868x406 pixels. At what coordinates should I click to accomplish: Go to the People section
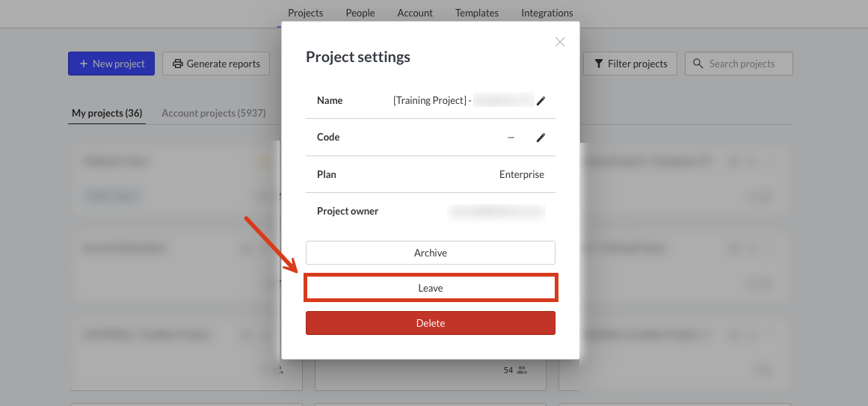click(360, 13)
